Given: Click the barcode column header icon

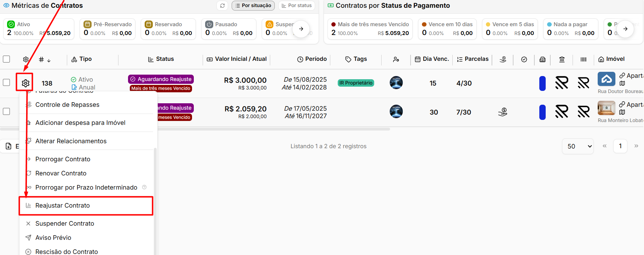Looking at the screenshot, I should coord(584,59).
